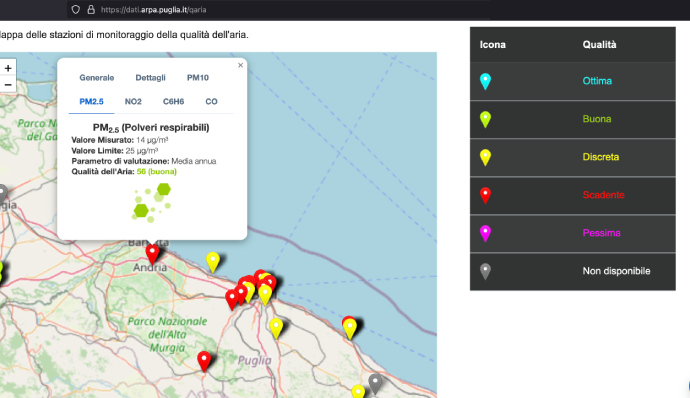
Task: Switch to the C6H6 tab
Action: (173, 101)
